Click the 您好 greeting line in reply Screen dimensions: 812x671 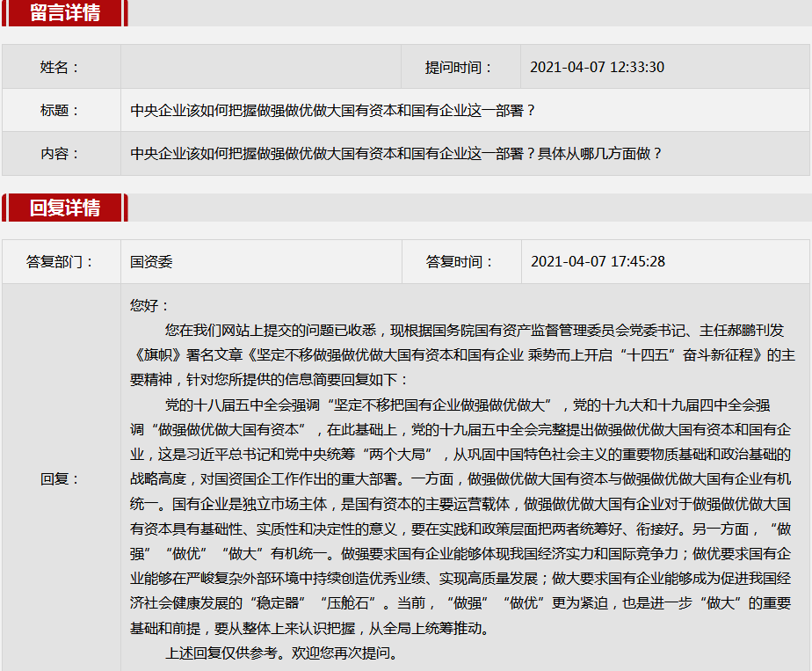[149, 305]
